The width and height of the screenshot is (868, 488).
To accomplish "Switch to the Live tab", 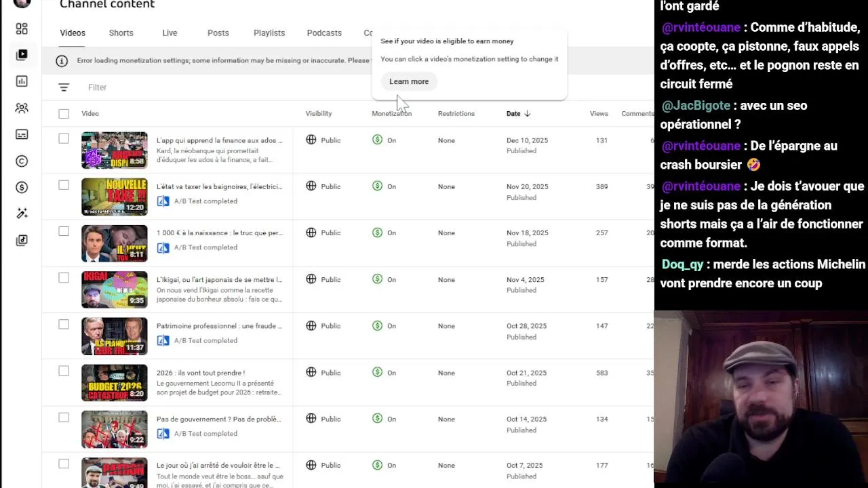I will [x=170, y=33].
